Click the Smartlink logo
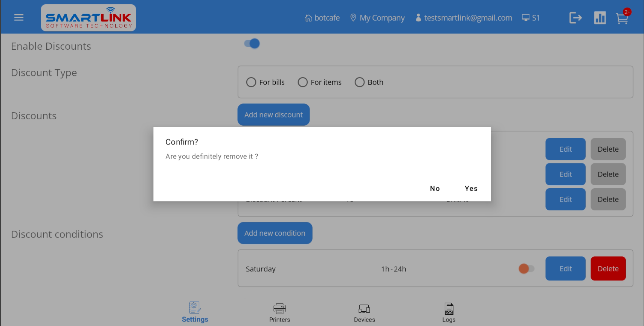644x326 pixels. 89,18
